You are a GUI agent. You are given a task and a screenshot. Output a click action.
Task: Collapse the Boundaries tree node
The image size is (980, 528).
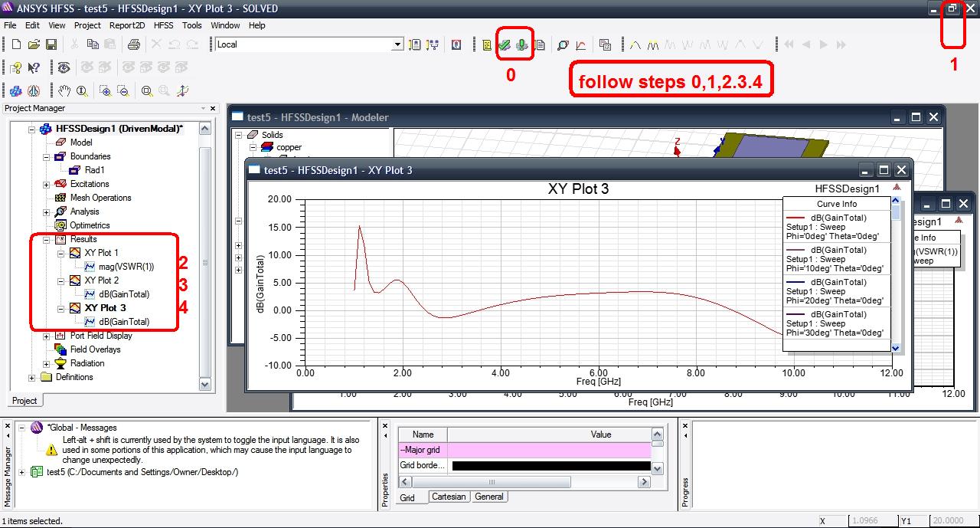click(x=47, y=156)
